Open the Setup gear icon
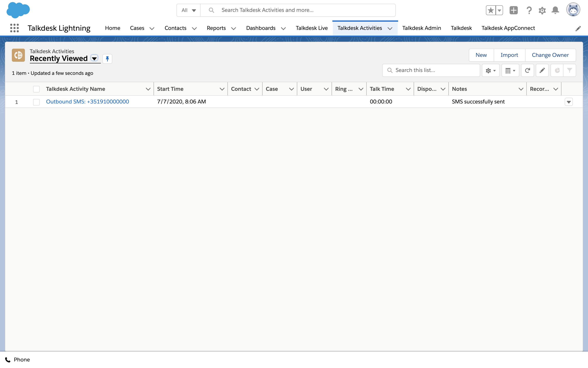The image size is (588, 368). (x=542, y=10)
